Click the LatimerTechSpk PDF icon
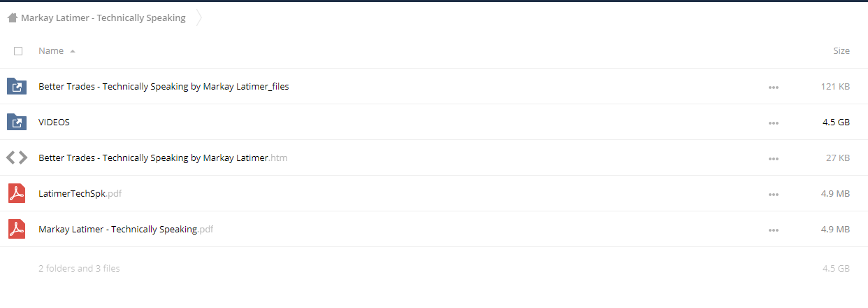The width and height of the screenshot is (868, 308). (x=16, y=193)
